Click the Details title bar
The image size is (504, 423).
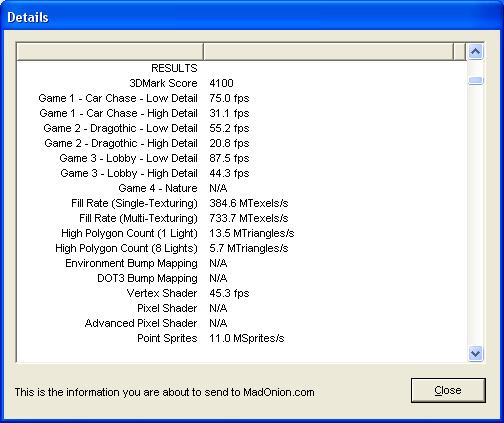[x=252, y=17]
